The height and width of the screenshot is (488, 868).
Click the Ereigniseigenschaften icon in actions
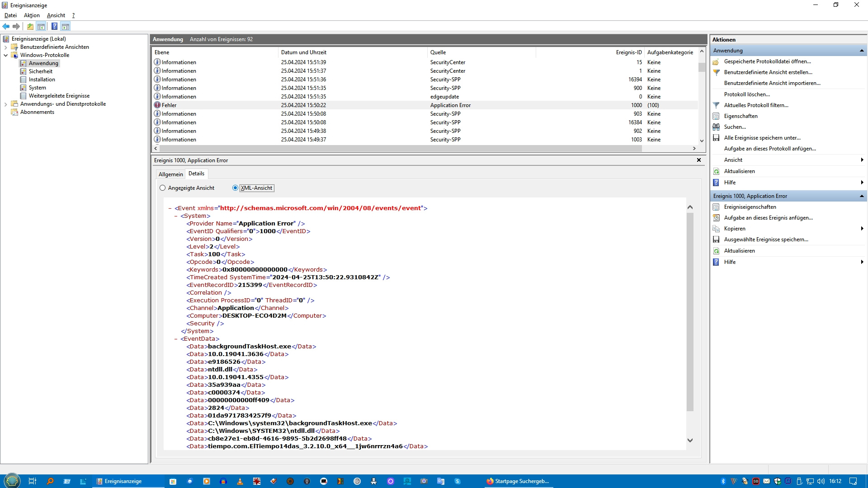(716, 207)
